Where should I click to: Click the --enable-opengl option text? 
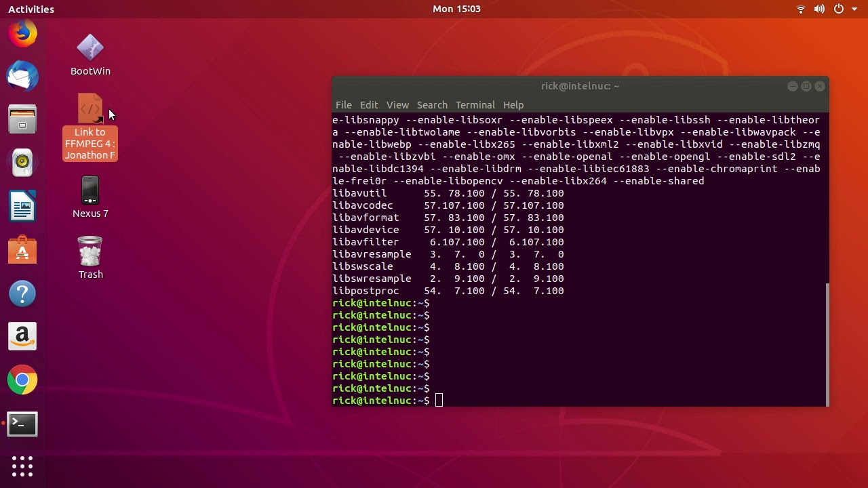[x=662, y=157]
